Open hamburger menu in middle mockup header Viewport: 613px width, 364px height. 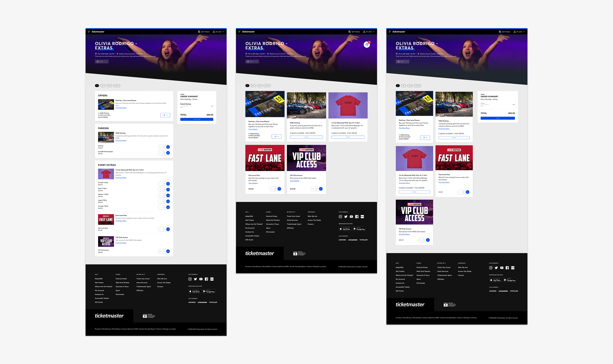(239, 32)
